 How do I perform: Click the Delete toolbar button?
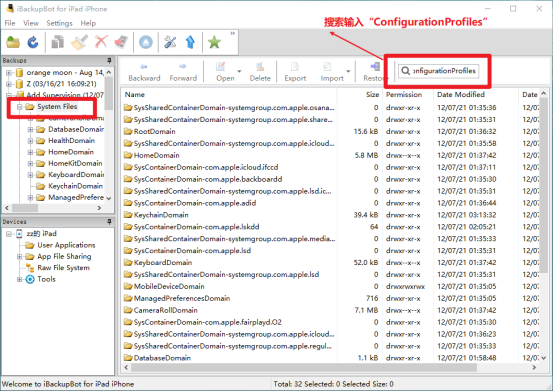[x=260, y=72]
